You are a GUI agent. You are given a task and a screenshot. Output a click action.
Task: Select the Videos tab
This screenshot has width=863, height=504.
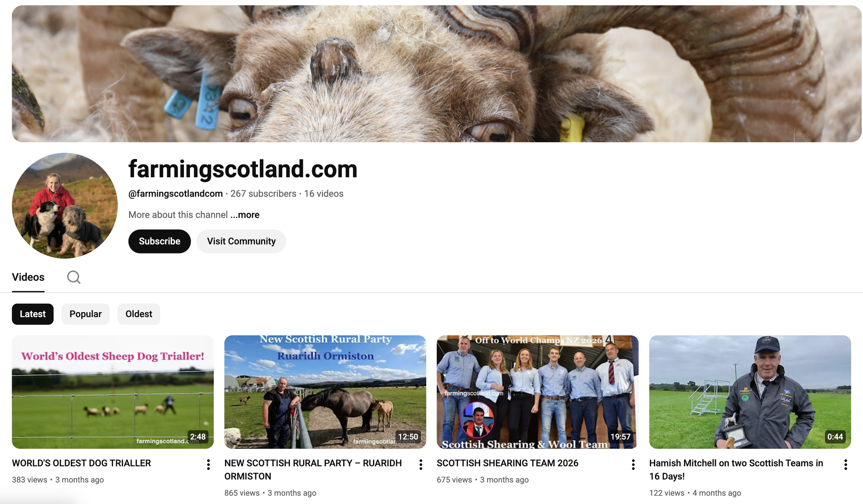(28, 277)
